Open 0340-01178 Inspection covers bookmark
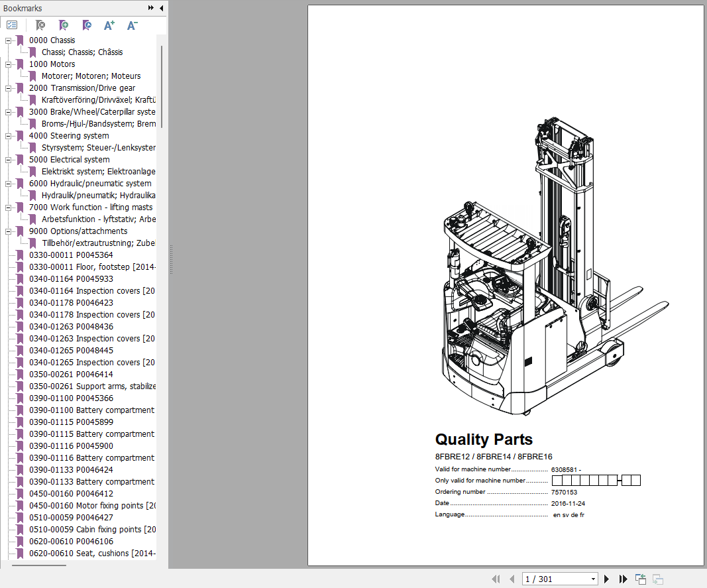The height and width of the screenshot is (588, 707). click(x=92, y=314)
